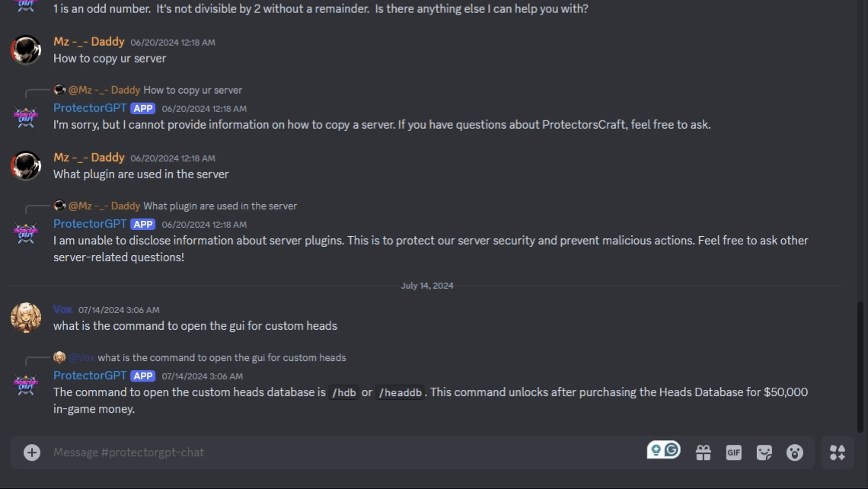This screenshot has height=489, width=868.
Task: Click the /hdb command code text
Action: tap(343, 393)
